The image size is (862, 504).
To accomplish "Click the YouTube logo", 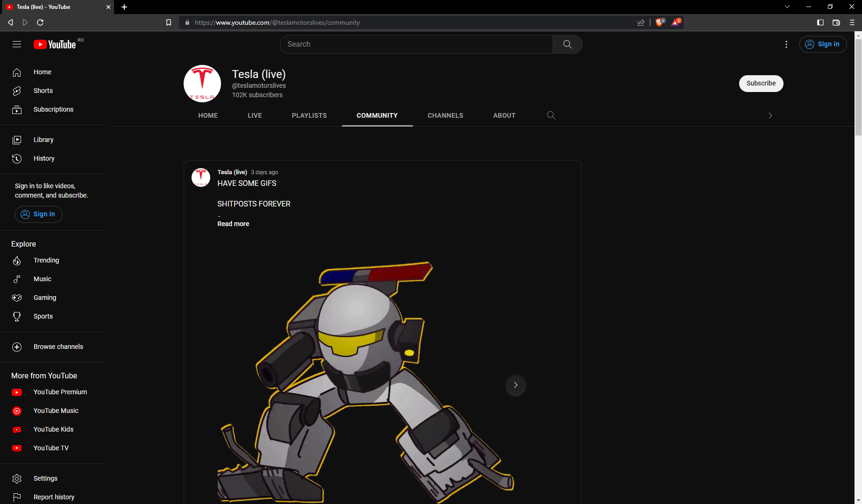I will (x=55, y=44).
